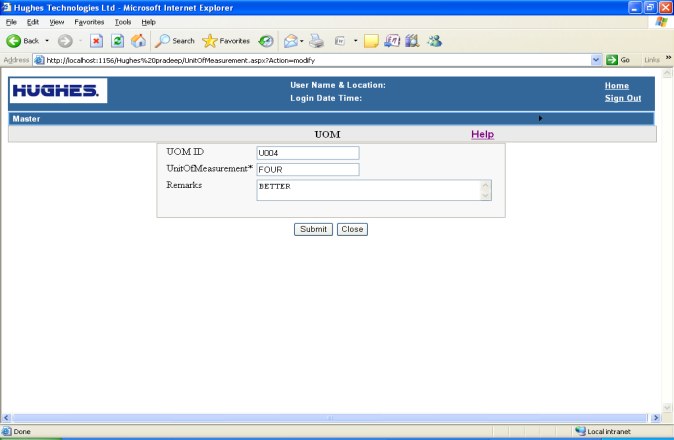Expand the Back button history dropdown arrow

[47, 41]
